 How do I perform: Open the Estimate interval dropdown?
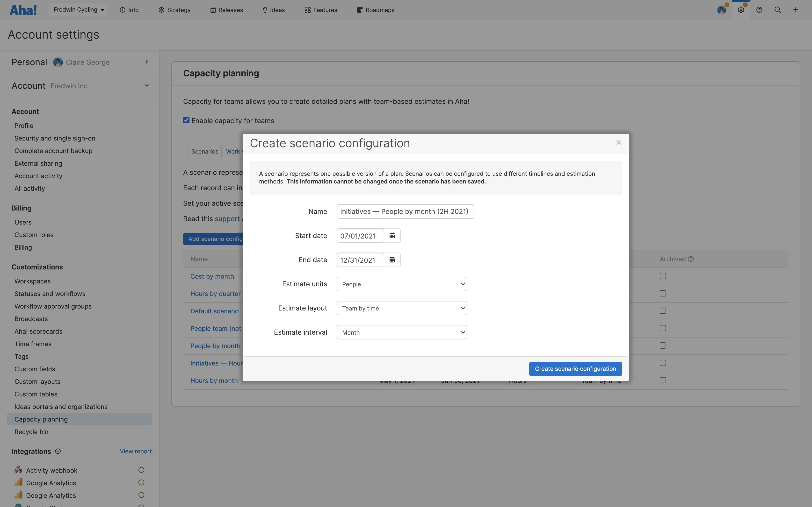[x=402, y=332]
